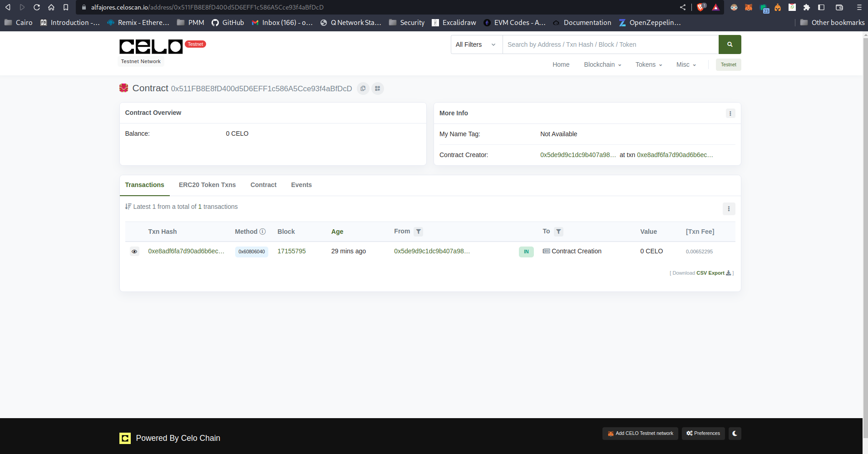Screen dimensions: 868x454
Task: Click the site lock icon in the address bar
Action: [x=84, y=7]
